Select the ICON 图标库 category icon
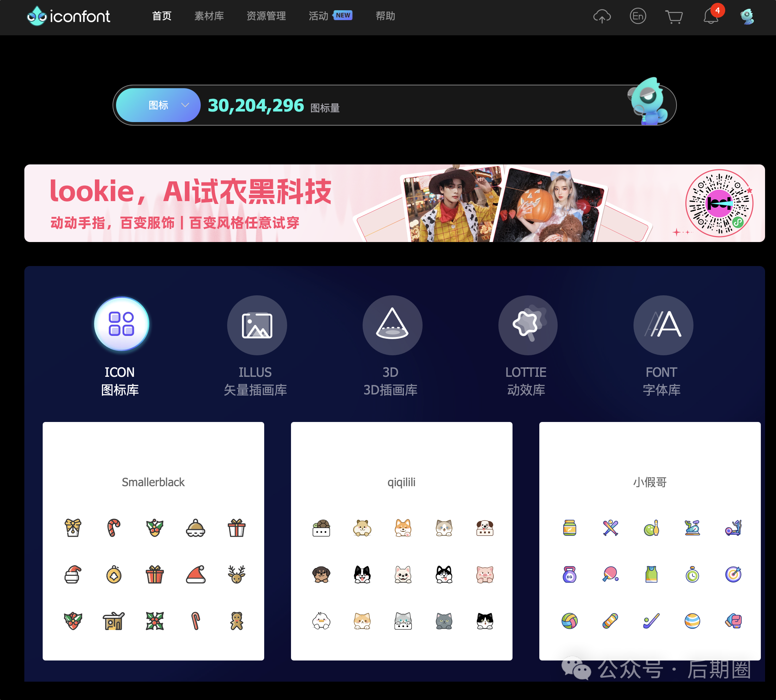The width and height of the screenshot is (776, 700). (x=121, y=324)
